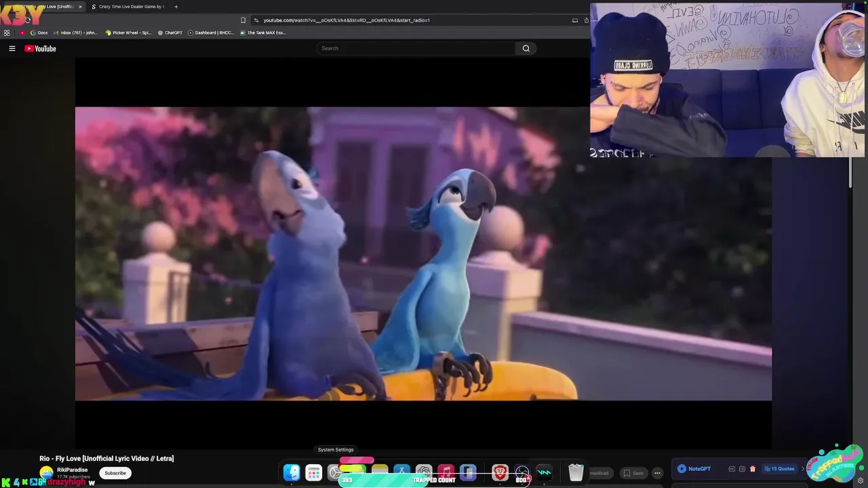Open ChatGPT app from the dock
The height and width of the screenshot is (488, 868).
tap(424, 472)
